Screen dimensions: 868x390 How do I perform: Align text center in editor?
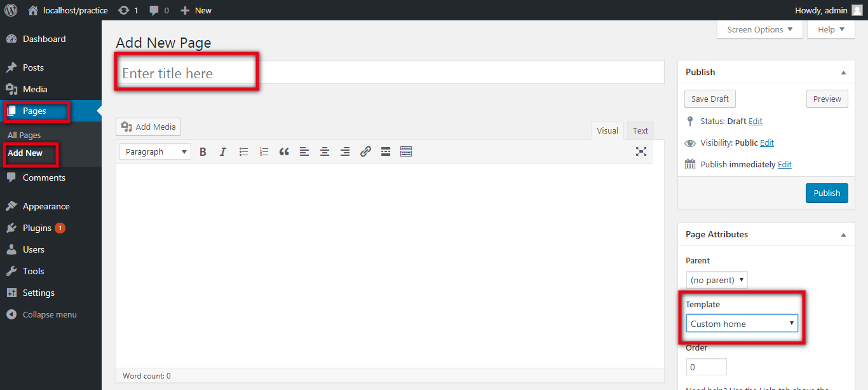coord(325,152)
